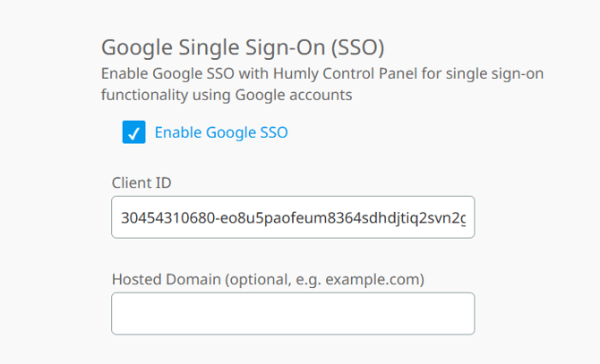
Task: Focus the Client ID input field
Action: [x=293, y=217]
